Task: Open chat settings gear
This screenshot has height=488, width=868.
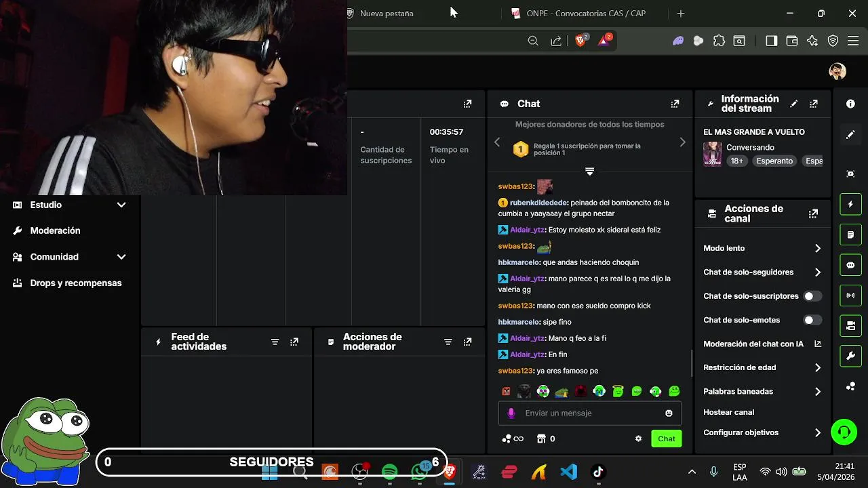Action: pyautogui.click(x=638, y=439)
